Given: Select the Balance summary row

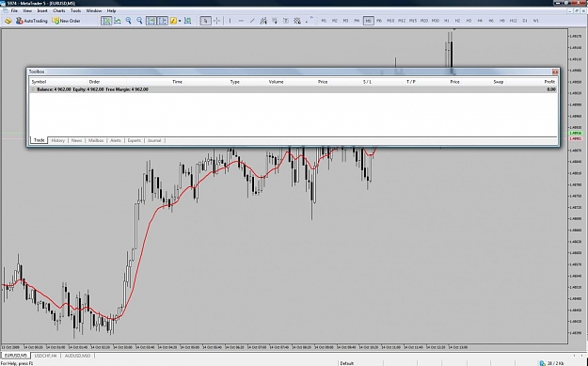Looking at the screenshot, I should click(x=293, y=89).
